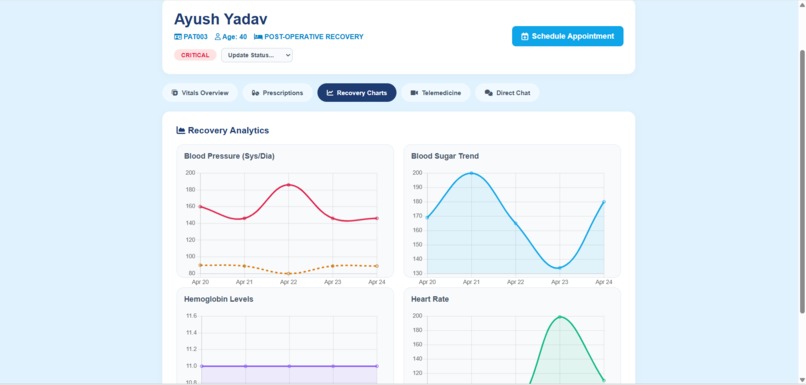Open the Prescriptions tab
The width and height of the screenshot is (806, 385).
[x=278, y=93]
